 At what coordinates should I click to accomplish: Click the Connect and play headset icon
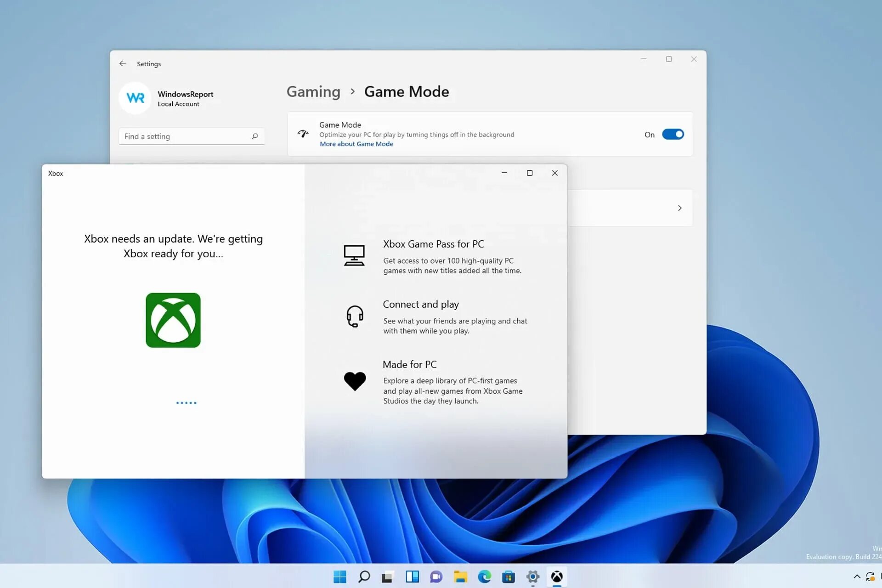point(355,316)
